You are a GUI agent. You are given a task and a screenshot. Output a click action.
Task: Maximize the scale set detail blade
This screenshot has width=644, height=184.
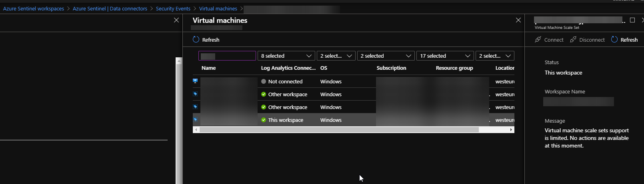coord(632,20)
